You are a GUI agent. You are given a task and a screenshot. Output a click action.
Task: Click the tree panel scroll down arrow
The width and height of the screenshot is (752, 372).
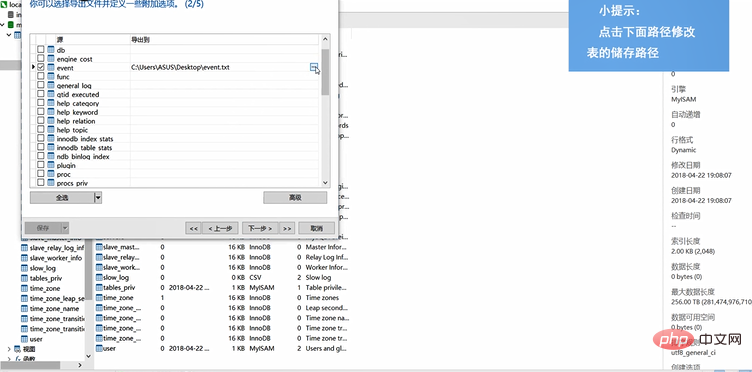tap(88, 356)
